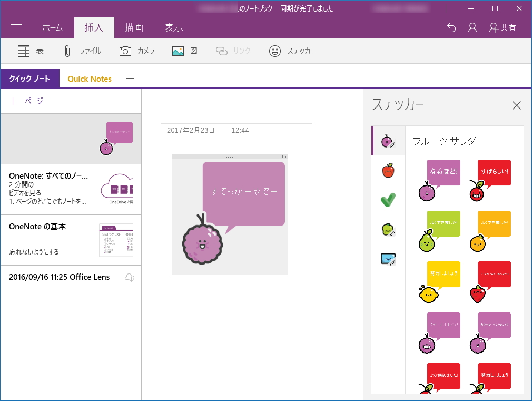Image resolution: width=532 pixels, height=401 pixels.
Task: Insert the yellow lemon 努力しましょう sticker
Action: [440, 282]
